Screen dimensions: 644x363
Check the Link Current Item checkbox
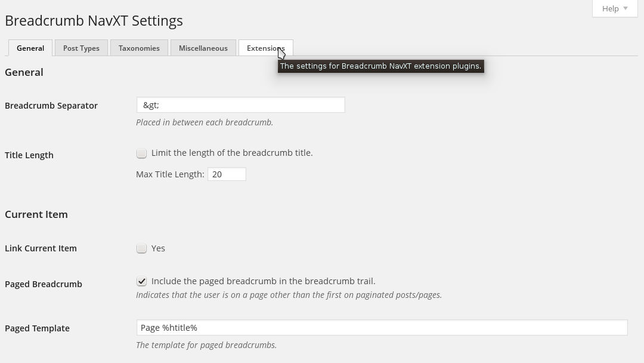click(x=141, y=248)
